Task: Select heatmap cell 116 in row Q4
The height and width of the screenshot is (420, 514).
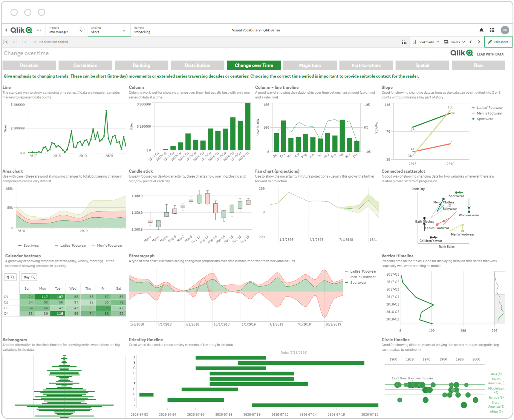Action: click(58, 314)
